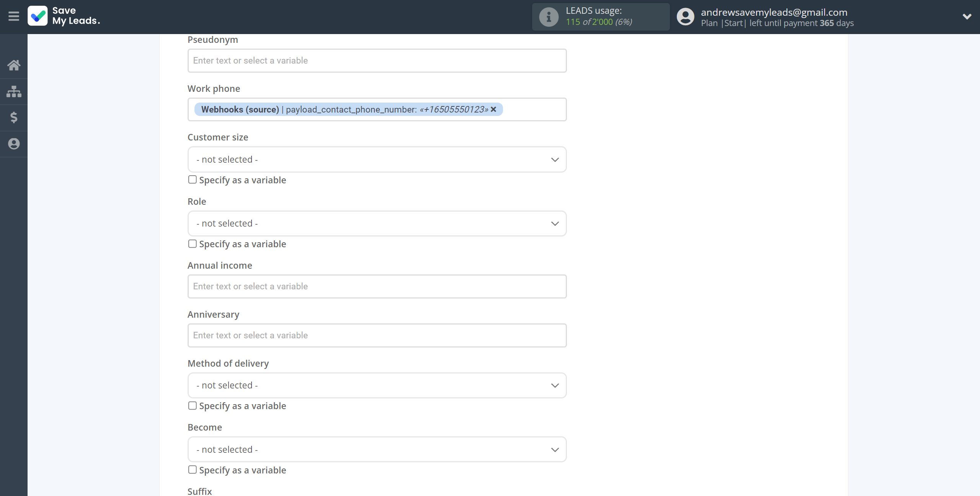Open the Customer size dropdown
The image size is (980, 496).
coord(377,160)
